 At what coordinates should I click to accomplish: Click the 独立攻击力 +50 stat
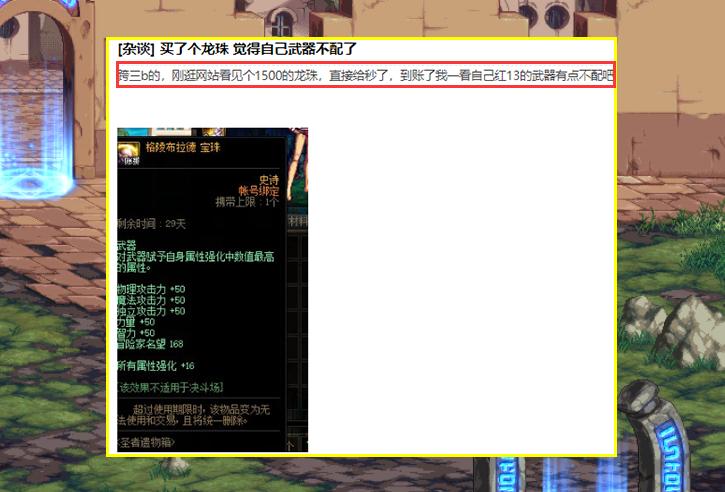152,311
